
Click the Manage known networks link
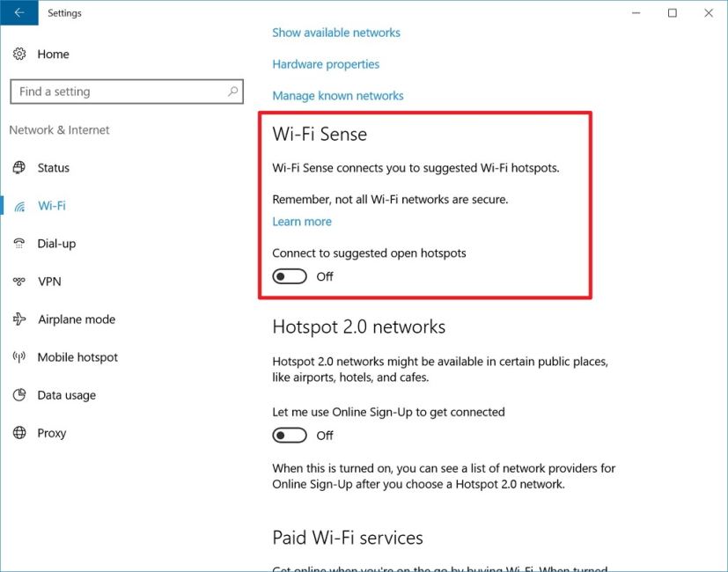point(338,96)
